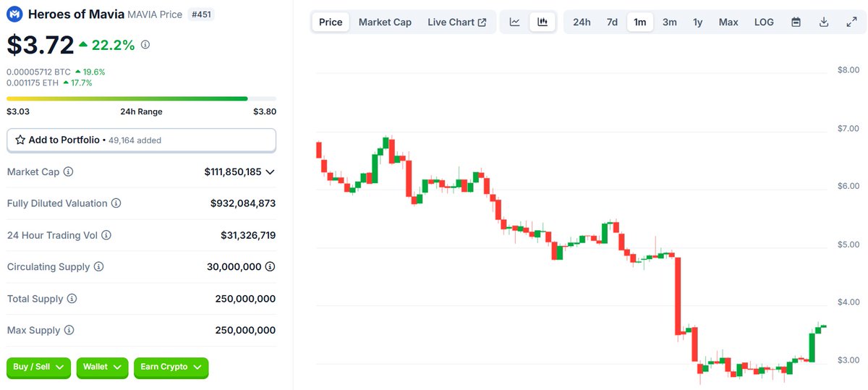This screenshot has width=868, height=390.
Task: Click Add to Portfolio button
Action: point(141,140)
